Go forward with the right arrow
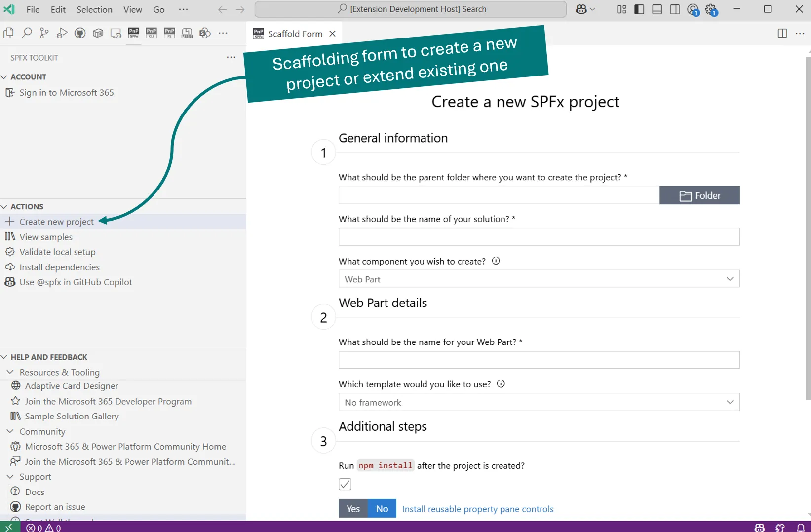 tap(240, 9)
